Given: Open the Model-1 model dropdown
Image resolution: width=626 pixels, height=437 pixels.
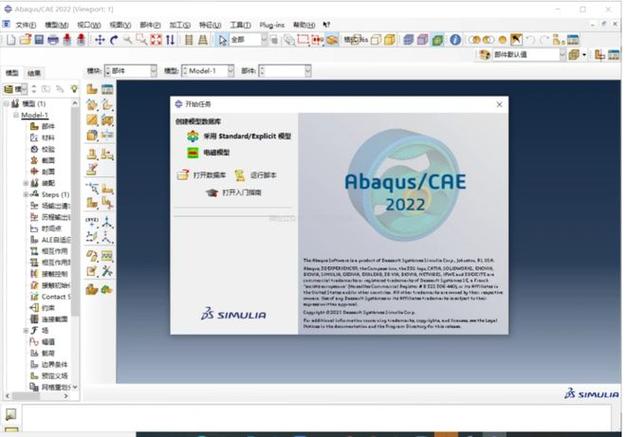Looking at the screenshot, I should pyautogui.click(x=208, y=71).
